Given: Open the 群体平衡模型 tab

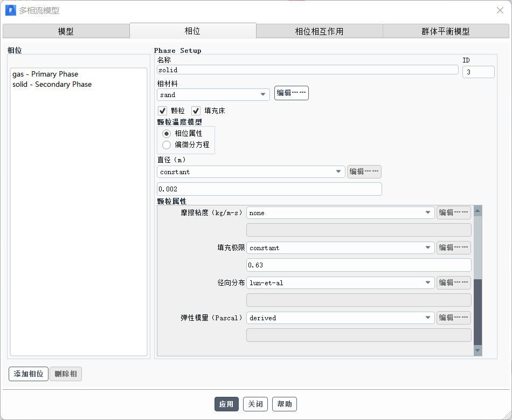Looking at the screenshot, I should tap(445, 31).
